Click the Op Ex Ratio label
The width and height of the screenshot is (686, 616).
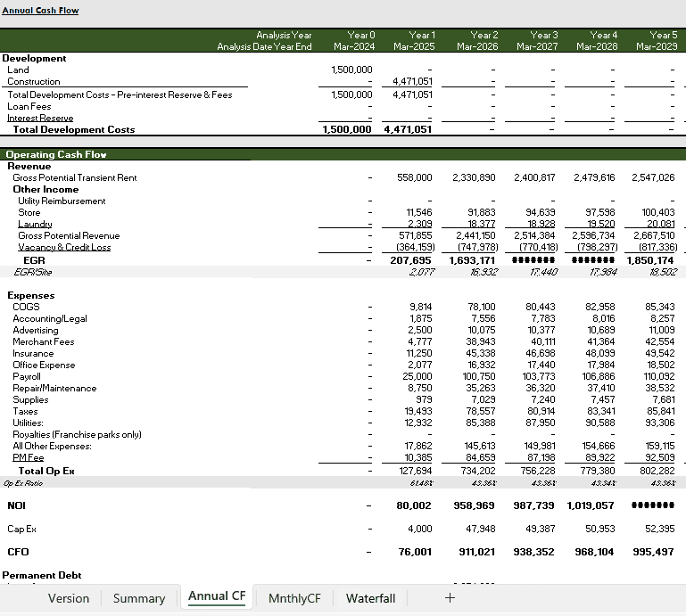click(x=23, y=483)
